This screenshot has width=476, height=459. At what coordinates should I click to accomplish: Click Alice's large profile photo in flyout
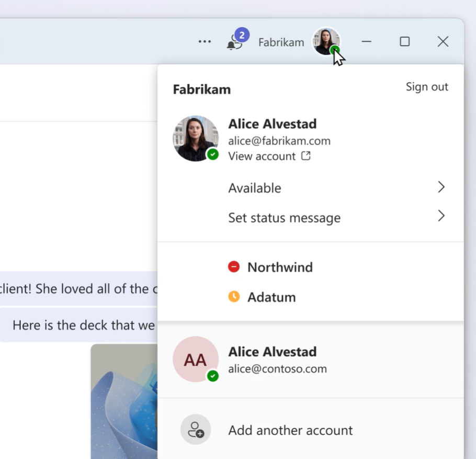[195, 138]
